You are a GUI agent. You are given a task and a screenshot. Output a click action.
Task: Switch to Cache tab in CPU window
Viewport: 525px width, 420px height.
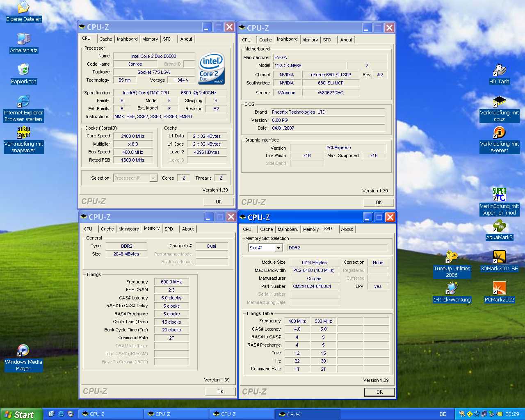pyautogui.click(x=105, y=39)
